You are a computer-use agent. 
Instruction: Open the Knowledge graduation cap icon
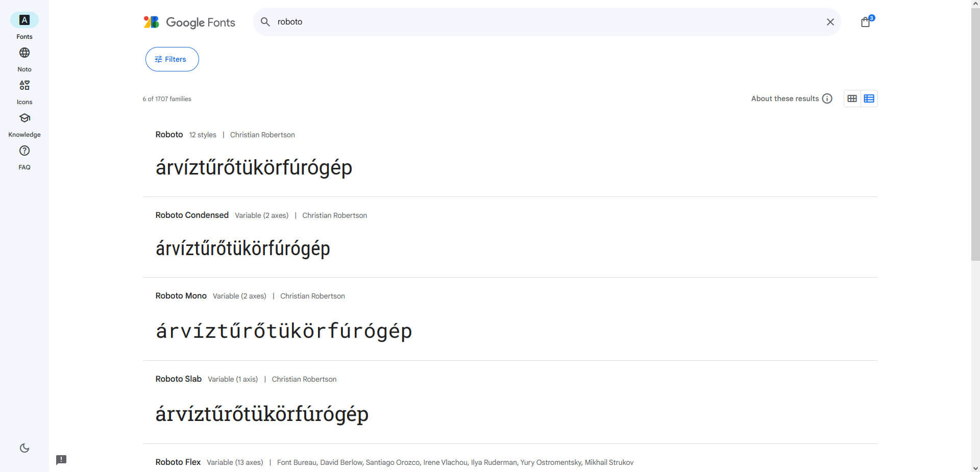[24, 118]
